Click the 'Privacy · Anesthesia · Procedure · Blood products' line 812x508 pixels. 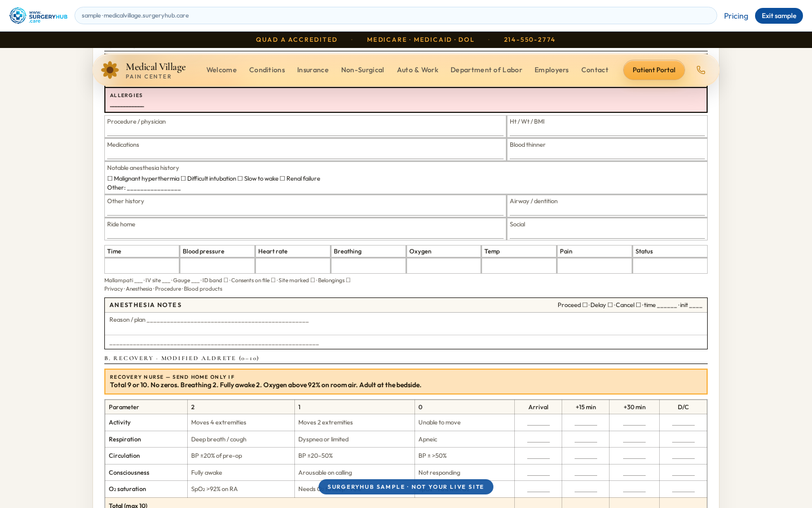pos(164,289)
